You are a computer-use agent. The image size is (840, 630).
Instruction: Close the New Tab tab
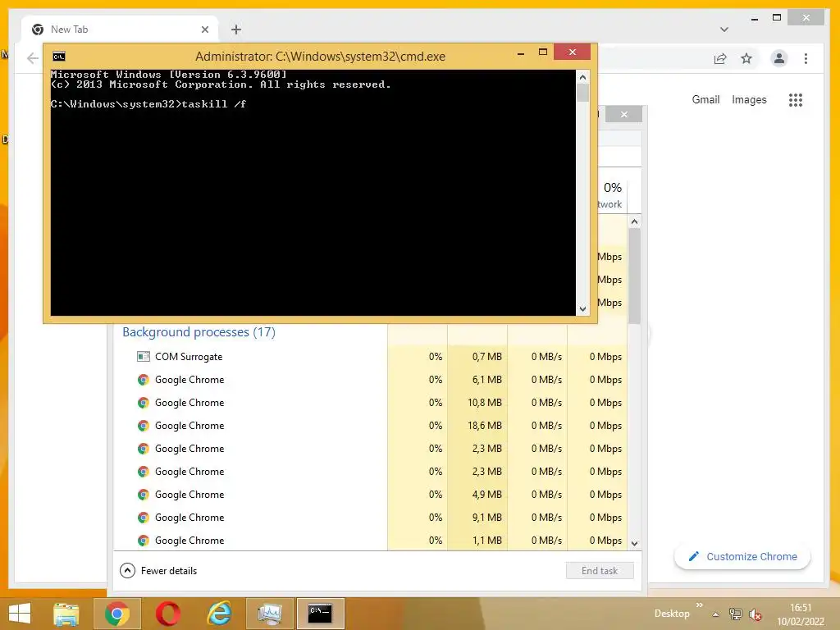[204, 30]
